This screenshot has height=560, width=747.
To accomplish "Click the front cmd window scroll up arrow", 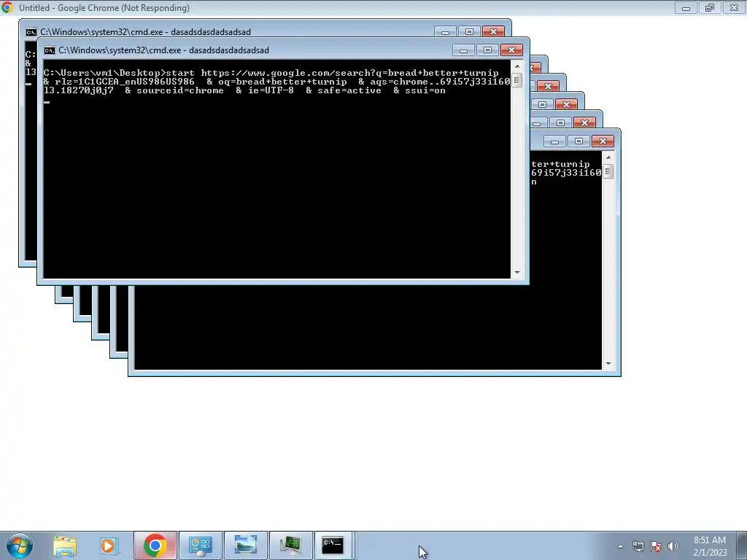I will pos(517,66).
